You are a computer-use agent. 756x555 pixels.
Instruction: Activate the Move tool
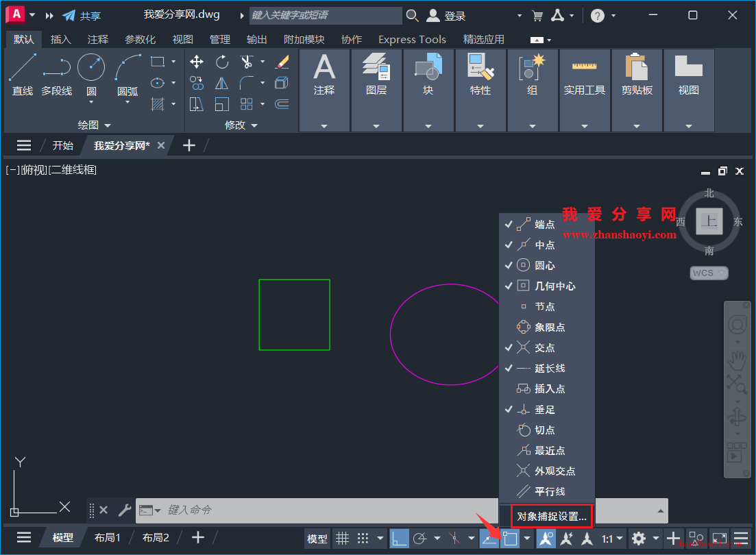(x=196, y=62)
